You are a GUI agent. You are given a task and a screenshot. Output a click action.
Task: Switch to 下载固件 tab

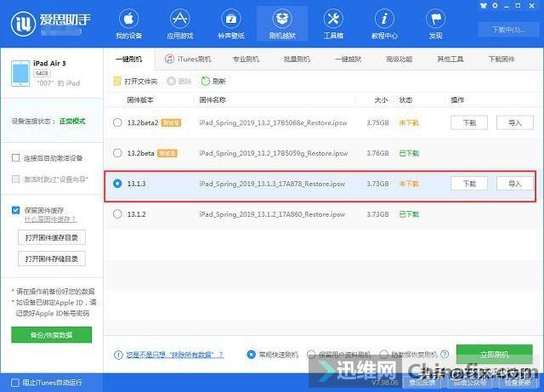[x=501, y=59]
